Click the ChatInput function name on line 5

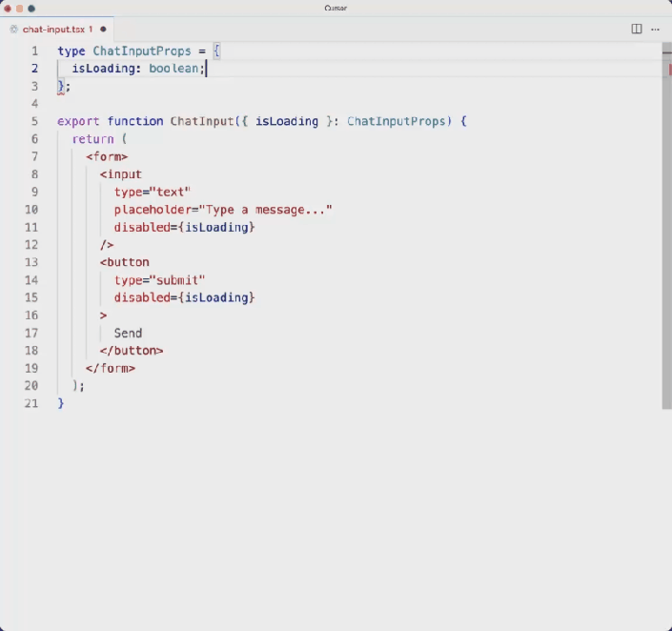point(201,121)
